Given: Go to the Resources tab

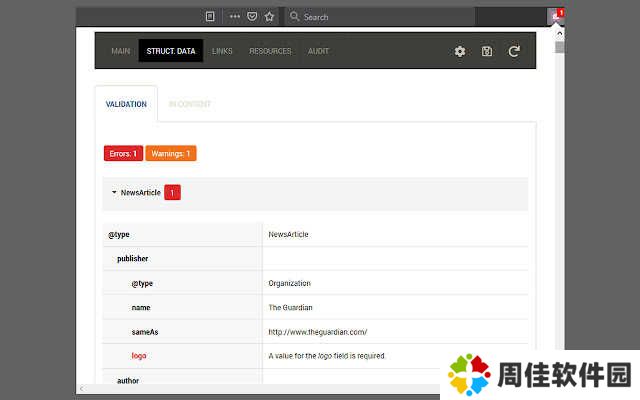Looking at the screenshot, I should click(x=270, y=51).
